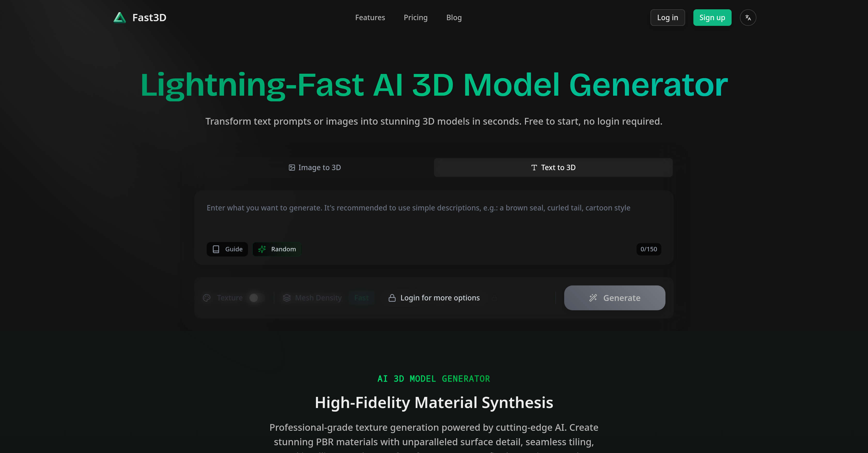
Task: Open the language switcher icon
Action: pyautogui.click(x=748, y=18)
